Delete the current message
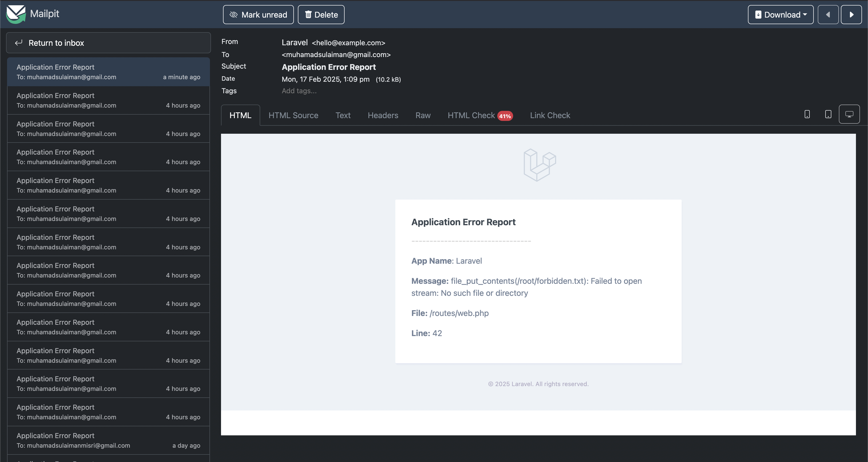 pos(321,15)
